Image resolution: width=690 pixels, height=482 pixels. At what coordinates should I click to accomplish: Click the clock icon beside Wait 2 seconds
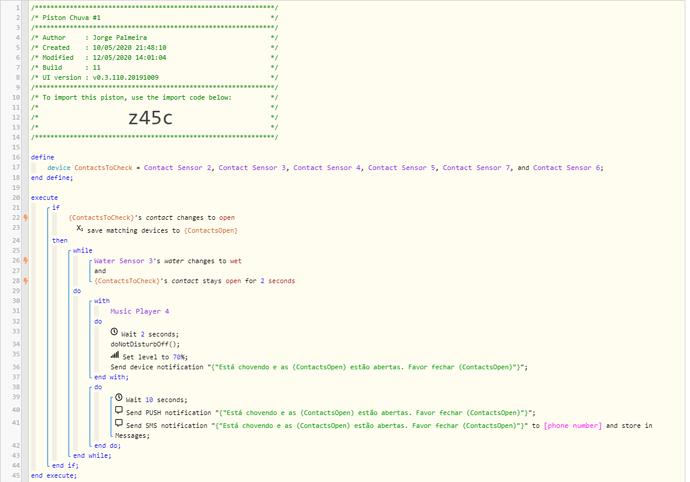(x=114, y=332)
